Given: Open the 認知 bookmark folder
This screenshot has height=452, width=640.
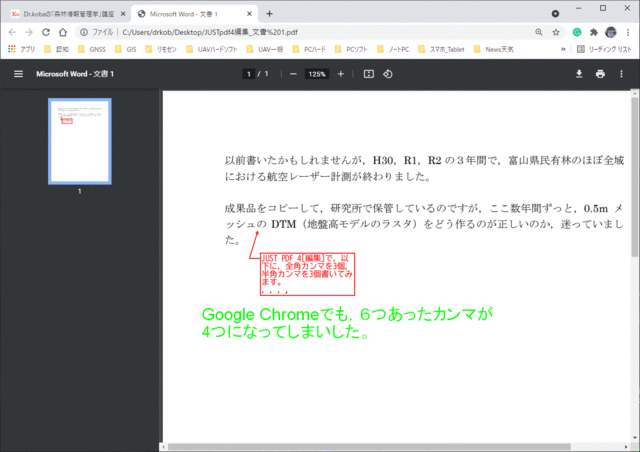Looking at the screenshot, I should (56, 49).
